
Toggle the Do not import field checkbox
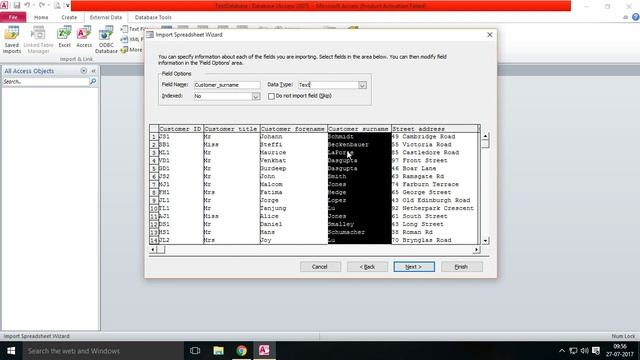271,96
